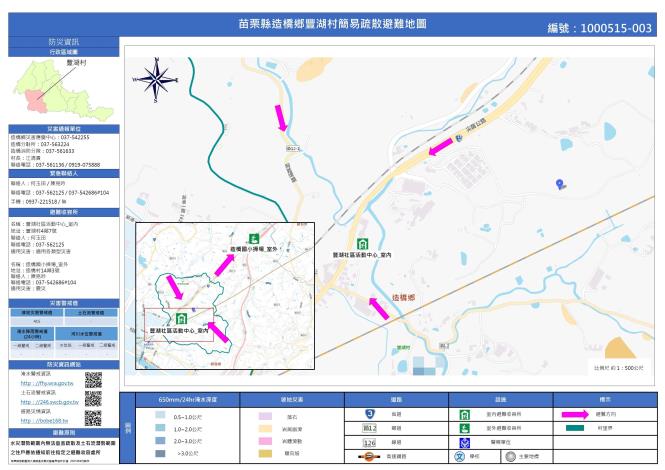Click the top QR code for flood warnings
This screenshot has width=665, height=470.
pos(93,380)
